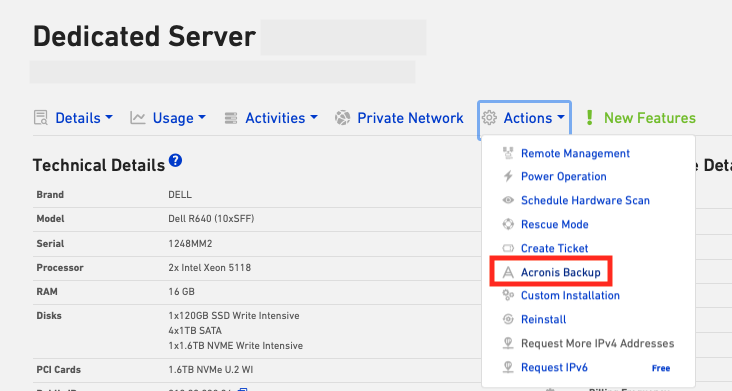
Task: Click the Model row label
Action: [x=50, y=219]
